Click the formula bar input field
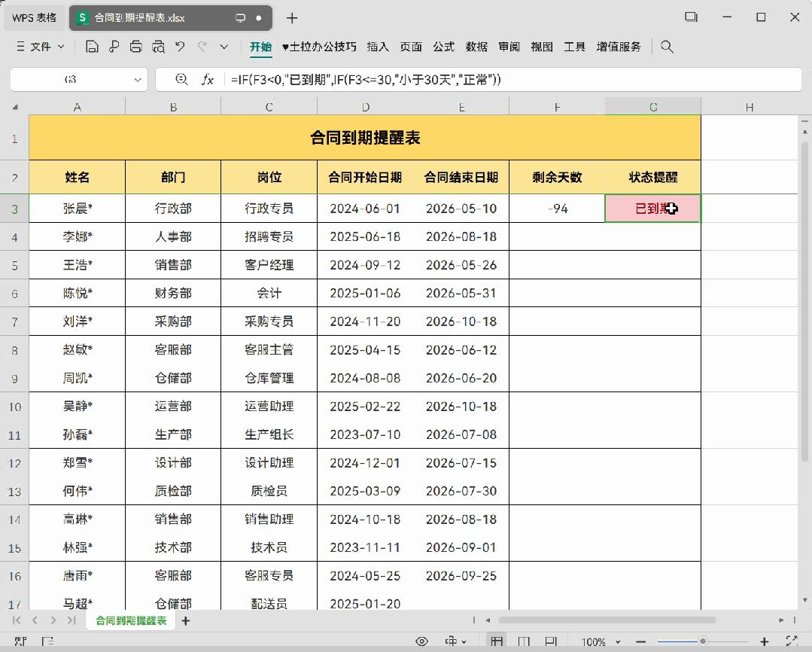Image resolution: width=812 pixels, height=652 pixels. [x=512, y=79]
